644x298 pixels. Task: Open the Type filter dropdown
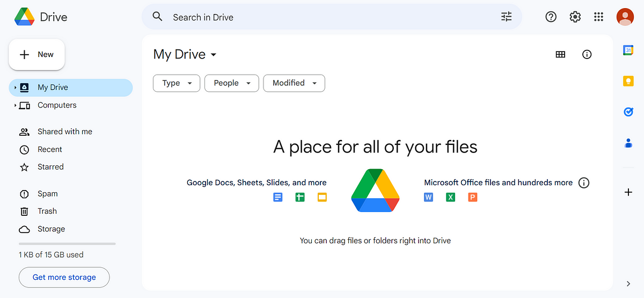pyautogui.click(x=177, y=83)
